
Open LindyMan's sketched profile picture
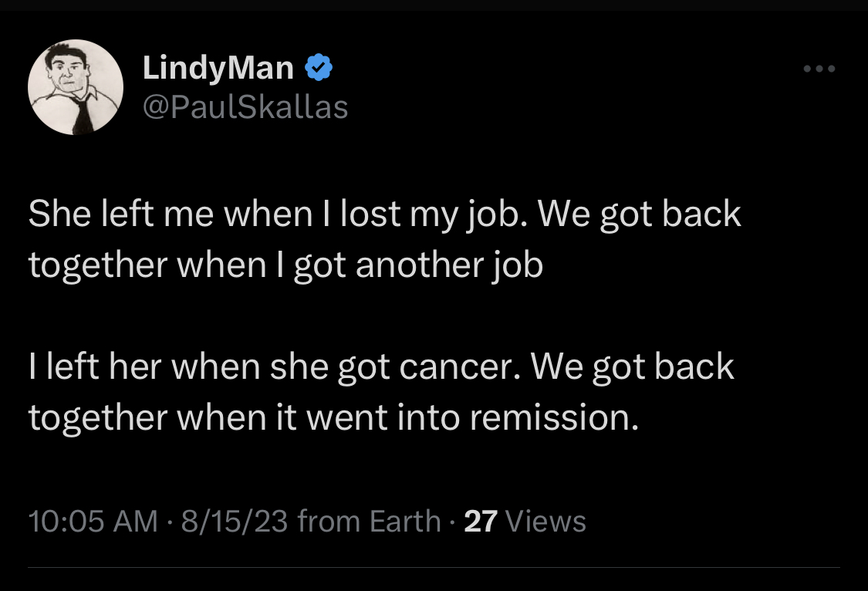click(x=76, y=86)
